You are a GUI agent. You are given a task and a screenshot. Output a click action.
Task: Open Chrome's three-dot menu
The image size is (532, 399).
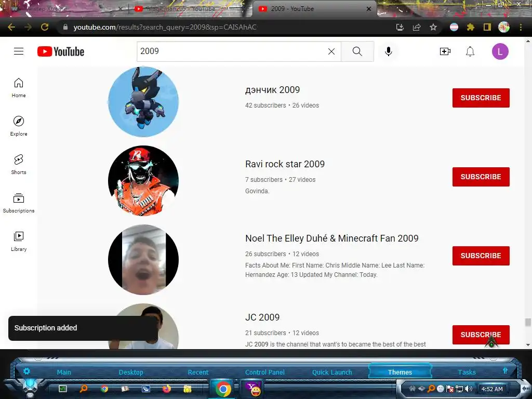(521, 27)
